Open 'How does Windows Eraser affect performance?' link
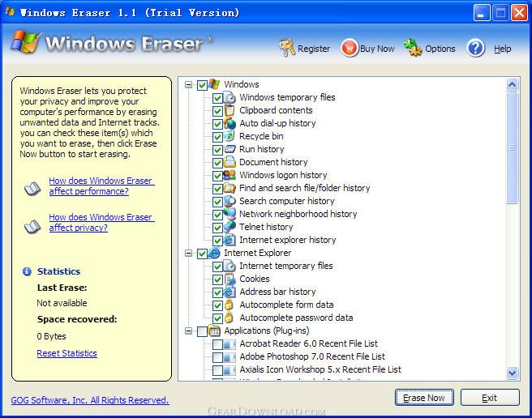532x418 pixels. coord(101,186)
